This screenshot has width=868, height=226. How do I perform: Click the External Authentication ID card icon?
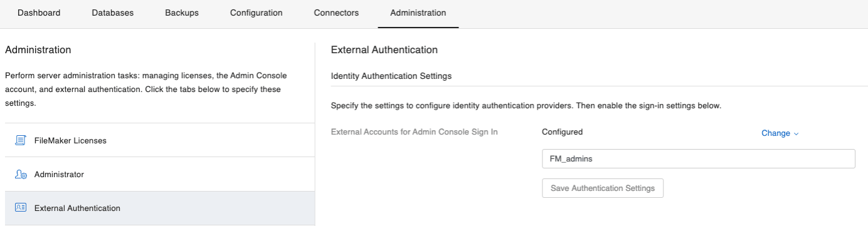[20, 208]
